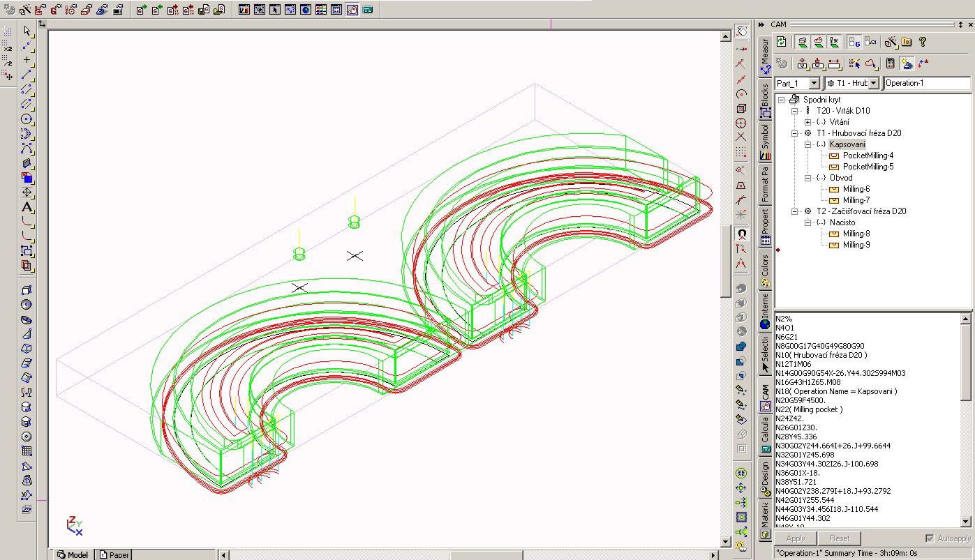
Task: Select the spline curve tool
Action: (x=27, y=149)
